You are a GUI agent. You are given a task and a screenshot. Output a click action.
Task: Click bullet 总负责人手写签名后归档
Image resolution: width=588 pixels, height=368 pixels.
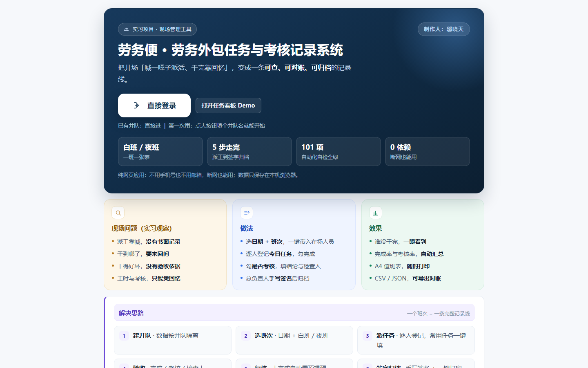coord(278,278)
